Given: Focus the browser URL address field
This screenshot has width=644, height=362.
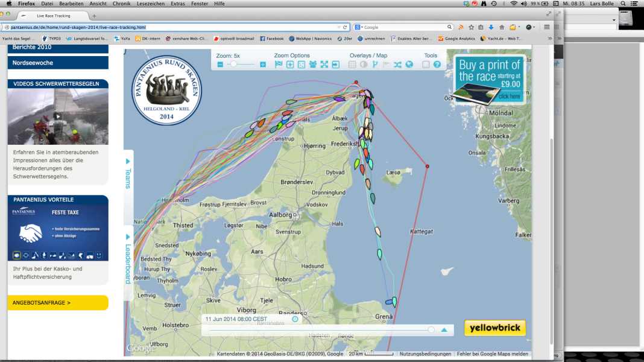Looking at the screenshot, I should tap(172, 27).
